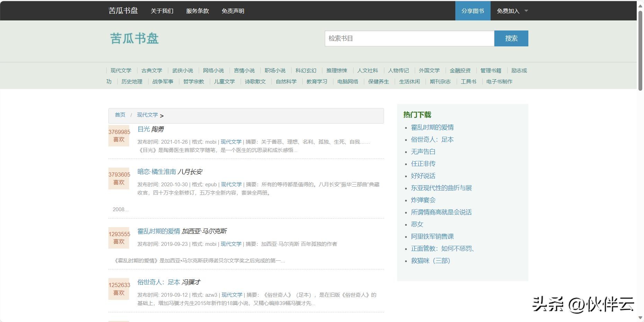Screen dimensions: 644x322
Task: Select the 科幻玄幻 category
Action: click(306, 71)
